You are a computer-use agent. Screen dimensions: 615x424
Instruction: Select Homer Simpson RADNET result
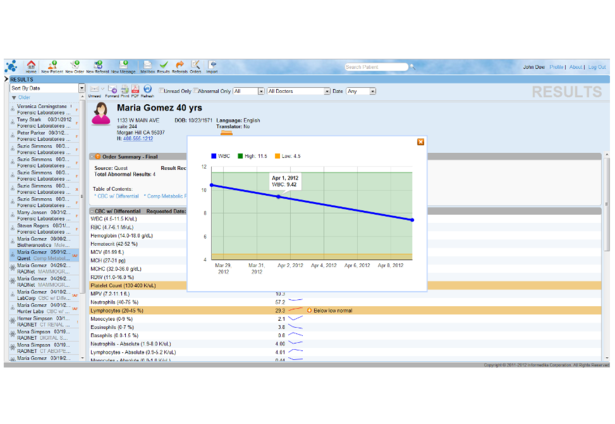(x=44, y=321)
